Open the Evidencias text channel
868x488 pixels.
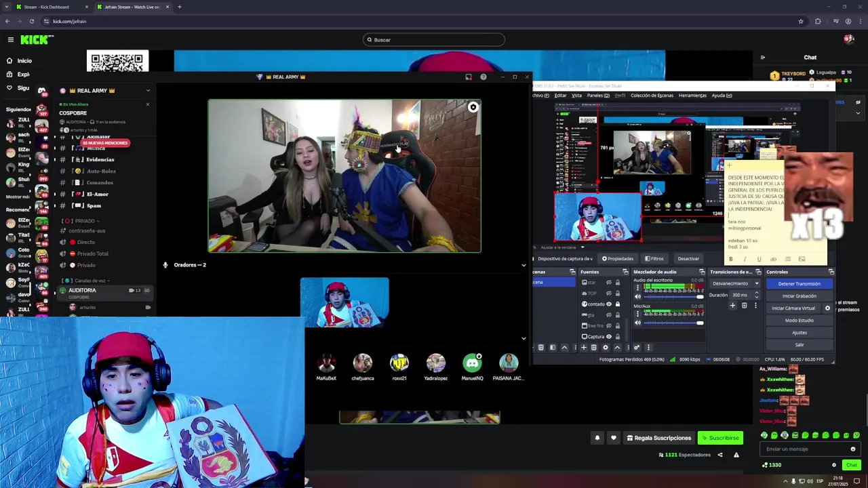point(100,159)
